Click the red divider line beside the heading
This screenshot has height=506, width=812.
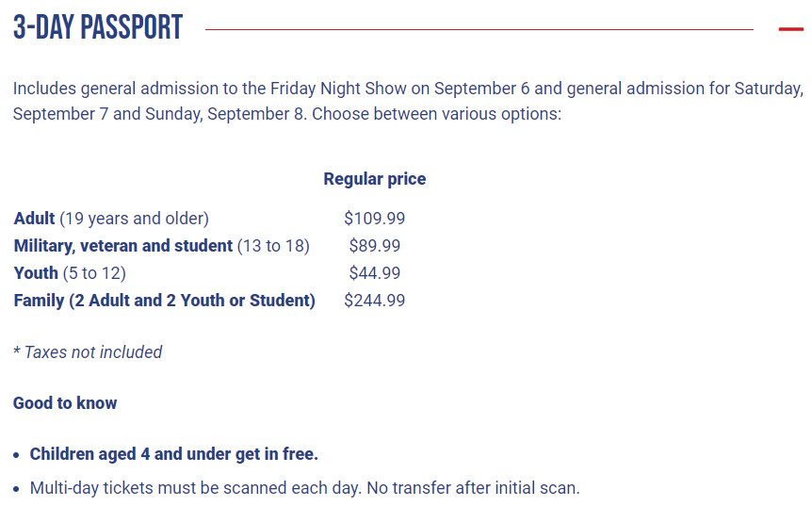click(479, 29)
